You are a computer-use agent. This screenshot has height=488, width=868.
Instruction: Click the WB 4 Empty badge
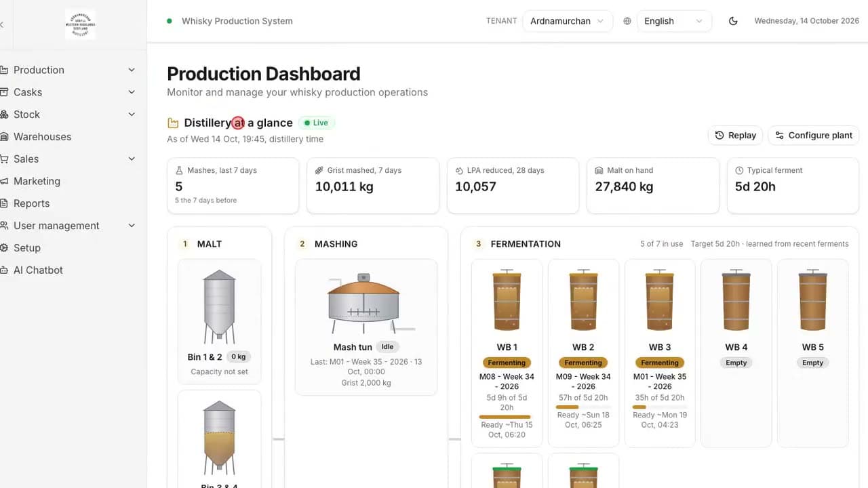coord(736,363)
